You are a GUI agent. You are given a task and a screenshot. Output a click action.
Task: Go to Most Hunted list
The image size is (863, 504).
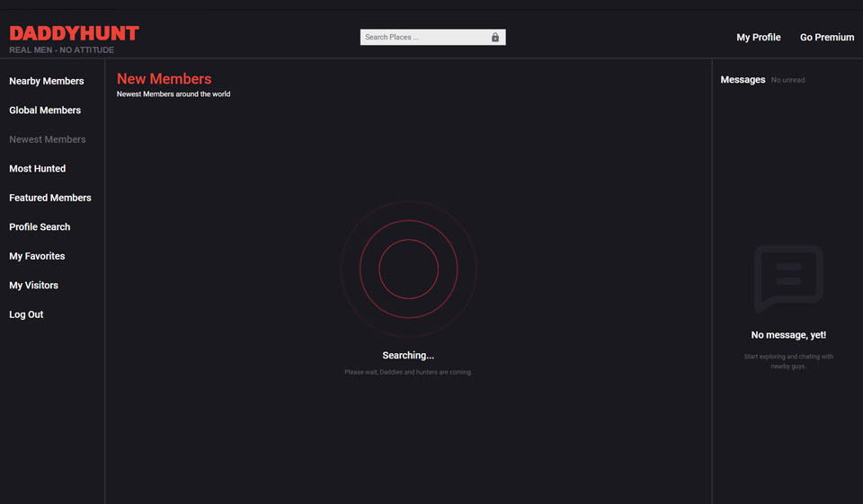[x=38, y=169]
